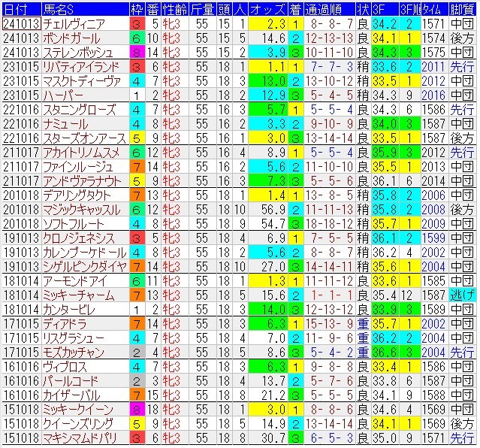Click the オッズ column header
The image size is (480, 448).
(x=267, y=8)
